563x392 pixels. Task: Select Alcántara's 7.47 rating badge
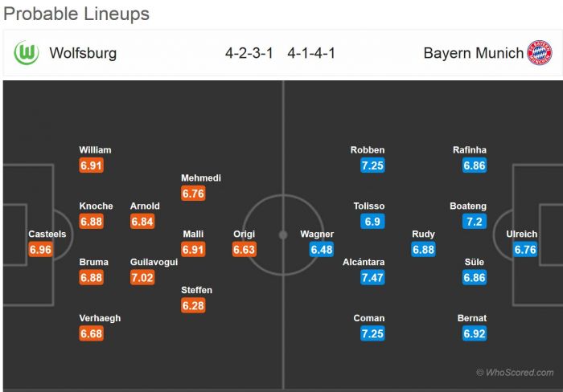click(372, 277)
